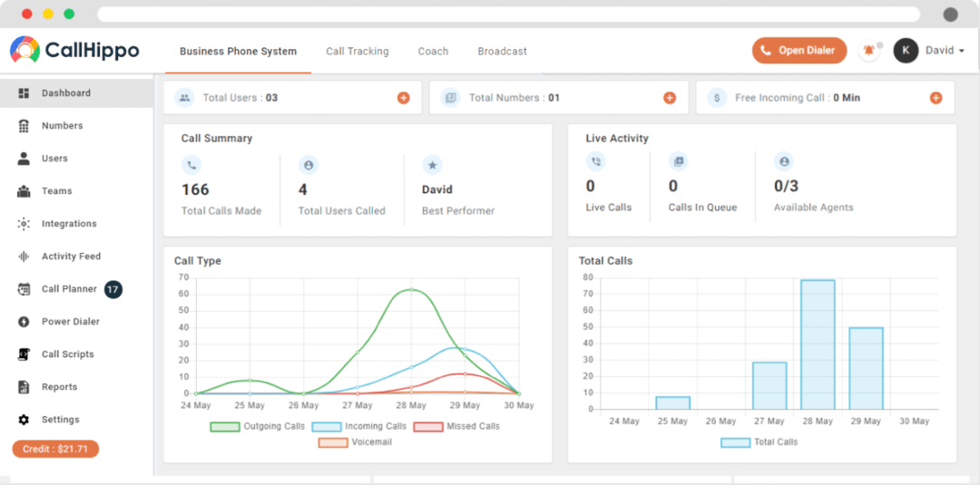The width and height of the screenshot is (980, 485).
Task: Click the Power Dialer icon in sidebar
Action: pyautogui.click(x=24, y=322)
